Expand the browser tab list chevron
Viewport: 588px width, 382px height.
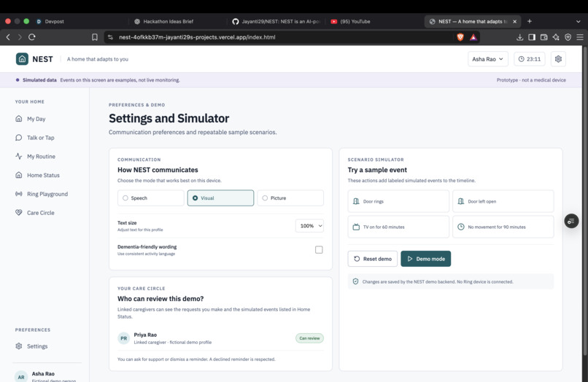coord(578,22)
